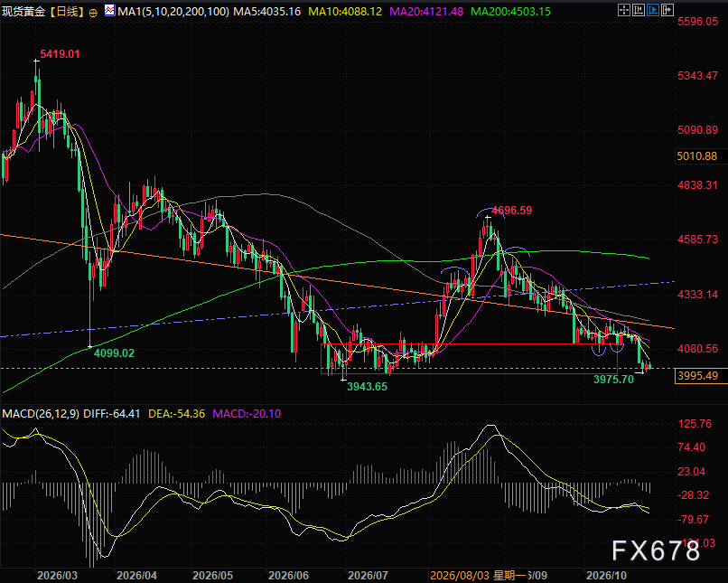Click the MACD(26,12,9) indicator label
The image size is (728, 583).
[41, 413]
